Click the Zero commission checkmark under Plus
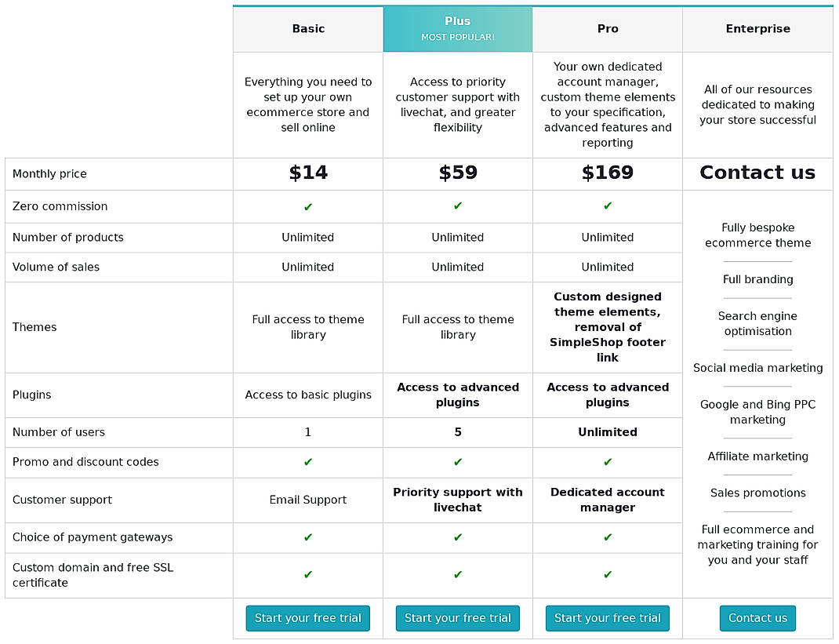 457,206
